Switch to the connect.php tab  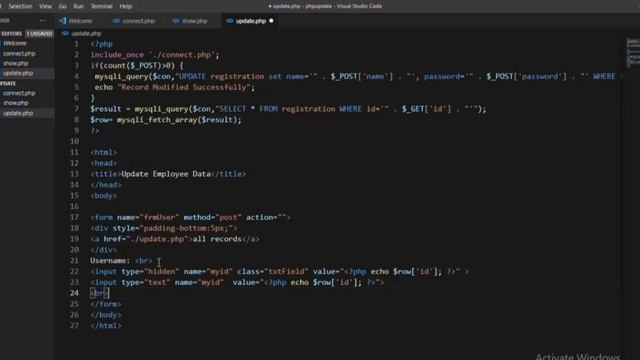[x=138, y=21]
